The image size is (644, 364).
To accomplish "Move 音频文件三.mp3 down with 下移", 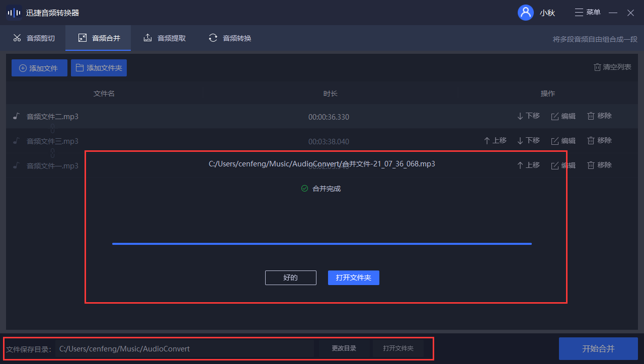I will tap(528, 141).
